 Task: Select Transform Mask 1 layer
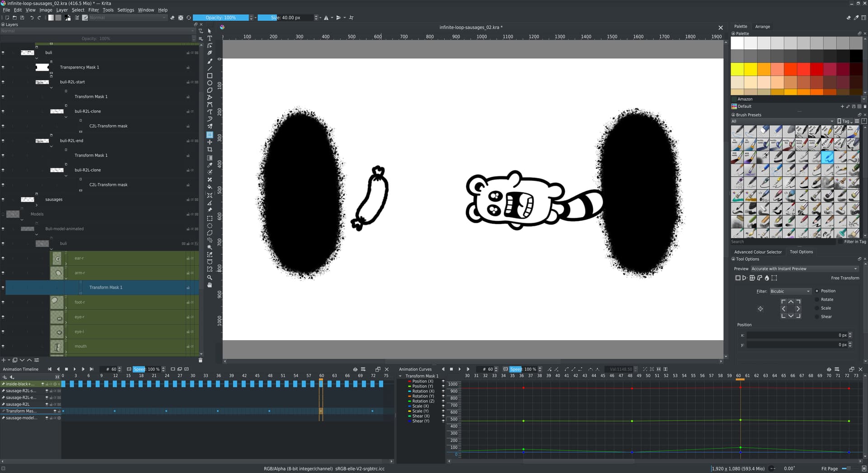[x=105, y=288]
